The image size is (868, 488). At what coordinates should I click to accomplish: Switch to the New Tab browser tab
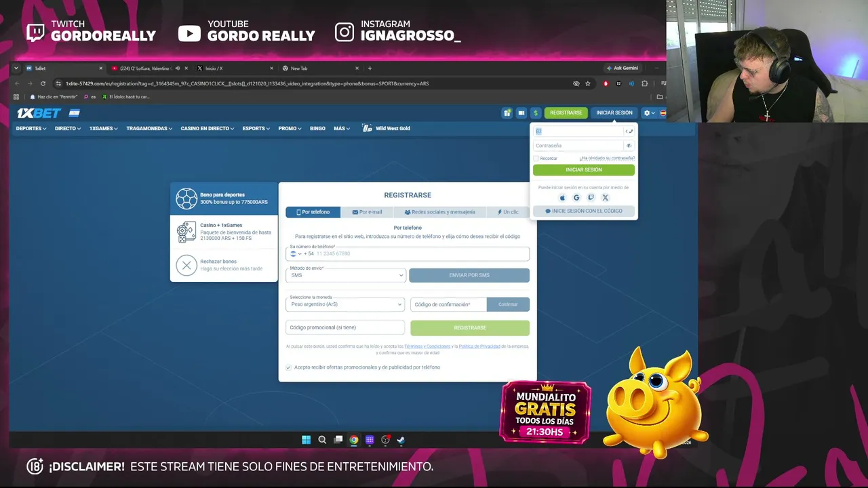pyautogui.click(x=320, y=68)
